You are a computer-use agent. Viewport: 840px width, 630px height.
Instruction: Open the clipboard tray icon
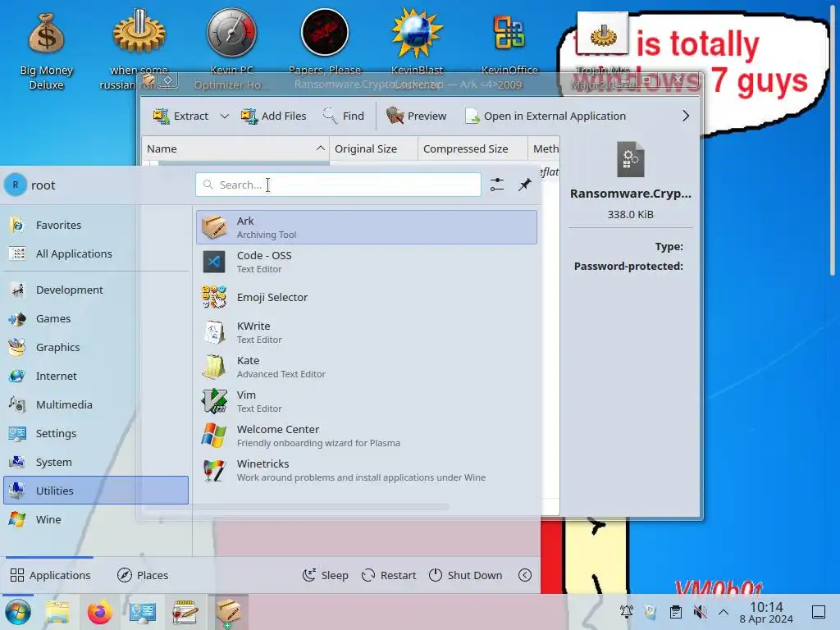676,611
